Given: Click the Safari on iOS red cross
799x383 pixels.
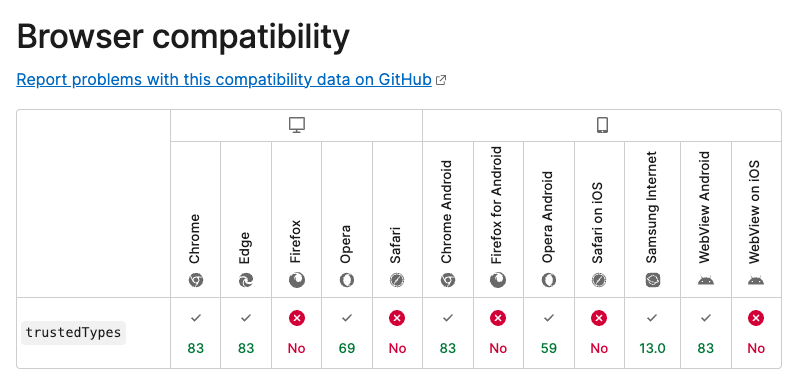Looking at the screenshot, I should point(599,318).
